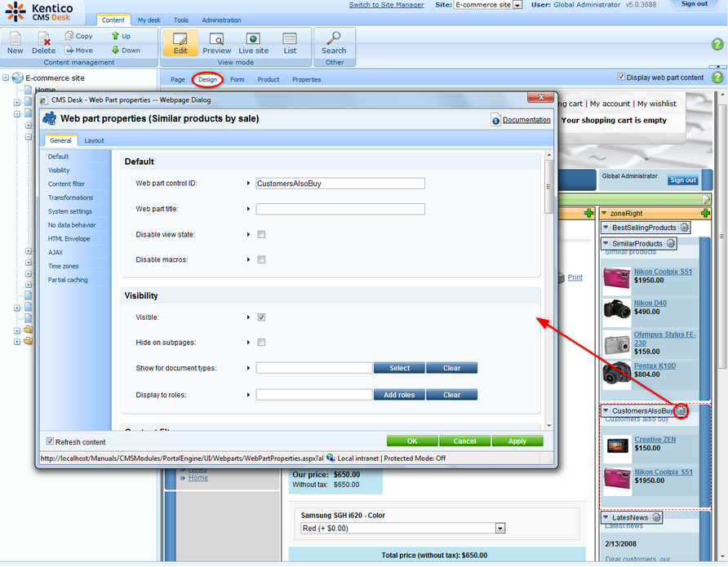Open the Site selector dropdown
The width and height of the screenshot is (728, 567).
pos(517,5)
